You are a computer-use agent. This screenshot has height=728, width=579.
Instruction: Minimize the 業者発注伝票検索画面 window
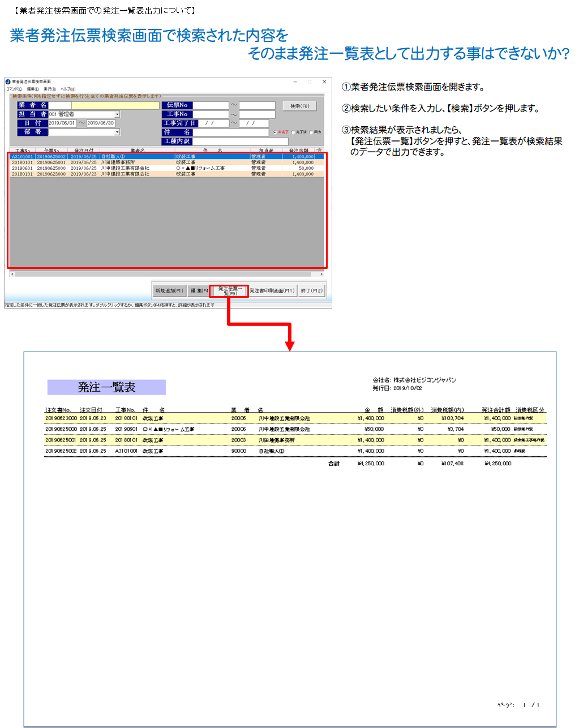coord(295,82)
